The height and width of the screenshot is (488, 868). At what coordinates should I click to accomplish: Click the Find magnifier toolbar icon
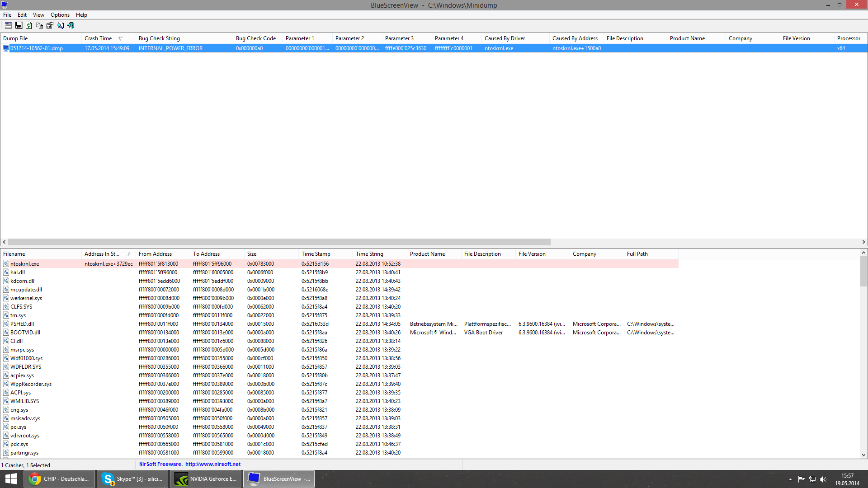click(61, 26)
